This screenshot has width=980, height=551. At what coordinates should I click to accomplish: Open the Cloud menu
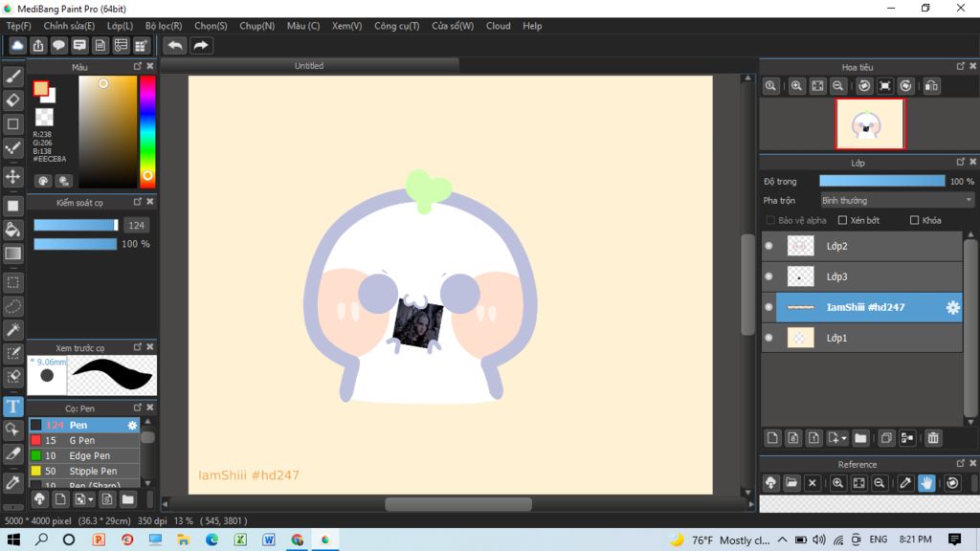coord(498,26)
